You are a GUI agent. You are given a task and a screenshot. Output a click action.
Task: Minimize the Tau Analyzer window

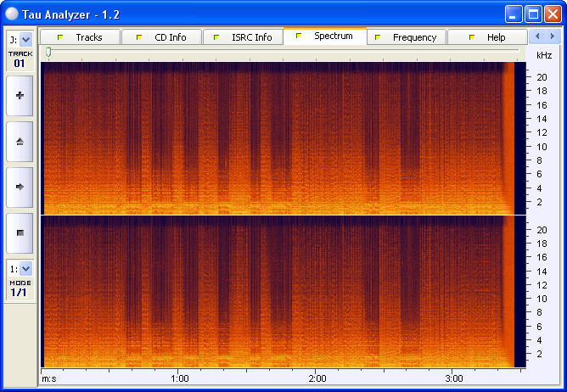(x=514, y=14)
